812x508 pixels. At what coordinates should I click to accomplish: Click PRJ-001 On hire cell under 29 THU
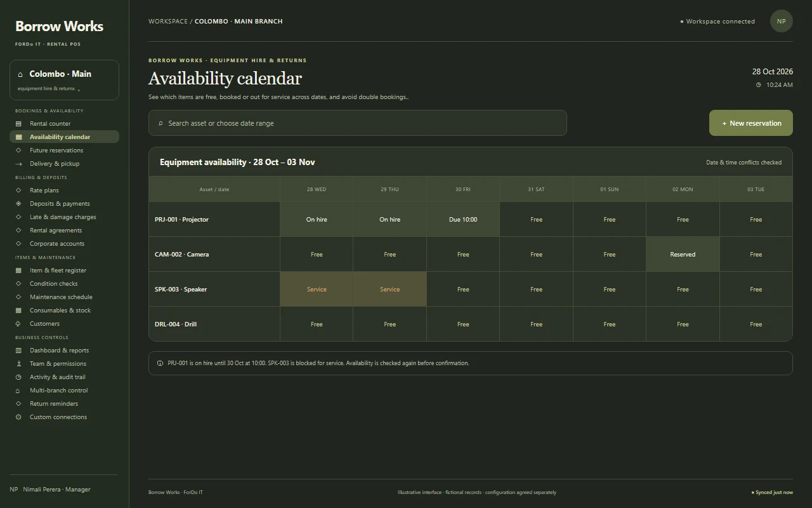point(390,220)
